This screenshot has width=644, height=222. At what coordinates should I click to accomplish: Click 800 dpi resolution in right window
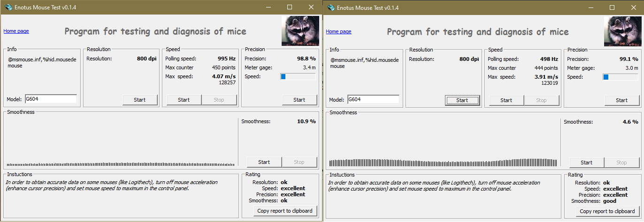click(469, 59)
